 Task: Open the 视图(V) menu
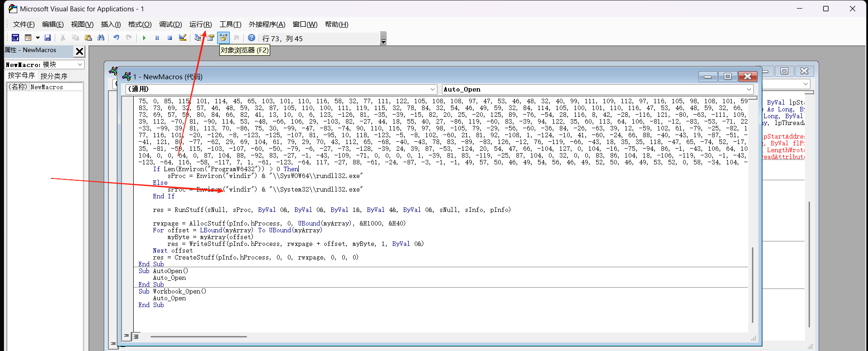click(x=82, y=24)
